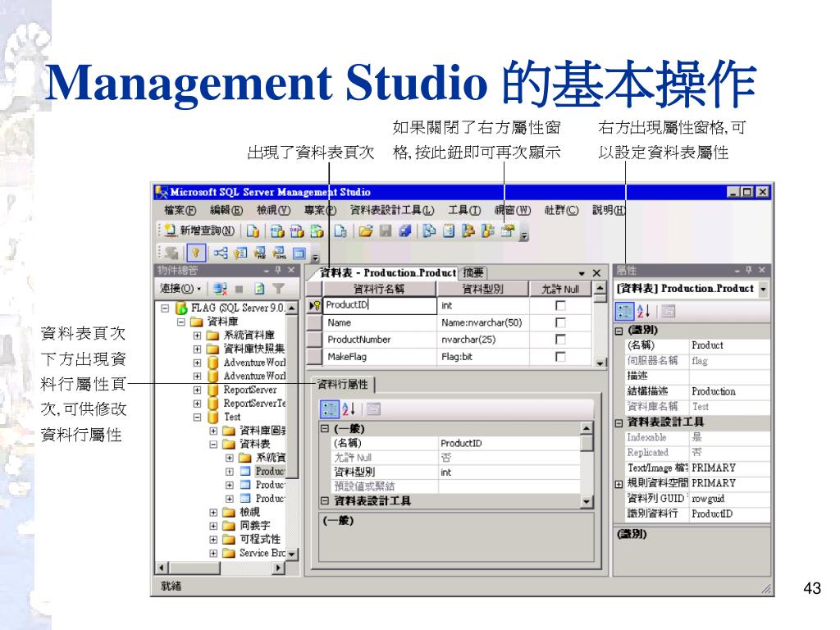
Task: Open the 連接(O) dropdown in Object Explorer
Action: click(180, 289)
